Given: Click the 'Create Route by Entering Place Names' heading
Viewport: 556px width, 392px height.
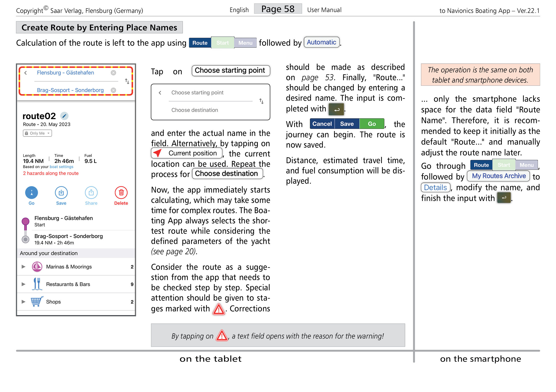Looking at the screenshot, I should click(x=99, y=27).
